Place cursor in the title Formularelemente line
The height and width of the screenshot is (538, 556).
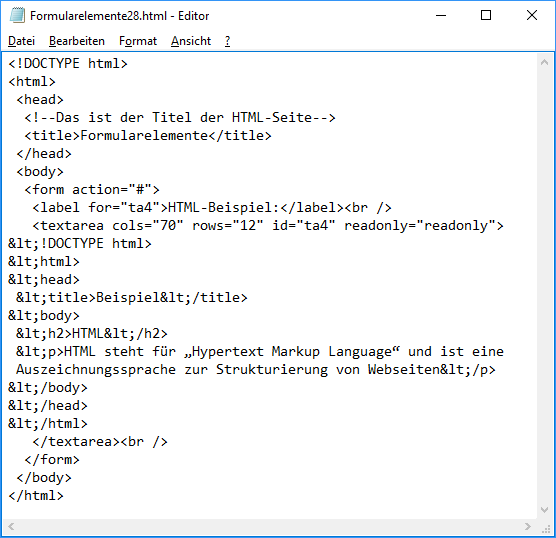(x=148, y=136)
